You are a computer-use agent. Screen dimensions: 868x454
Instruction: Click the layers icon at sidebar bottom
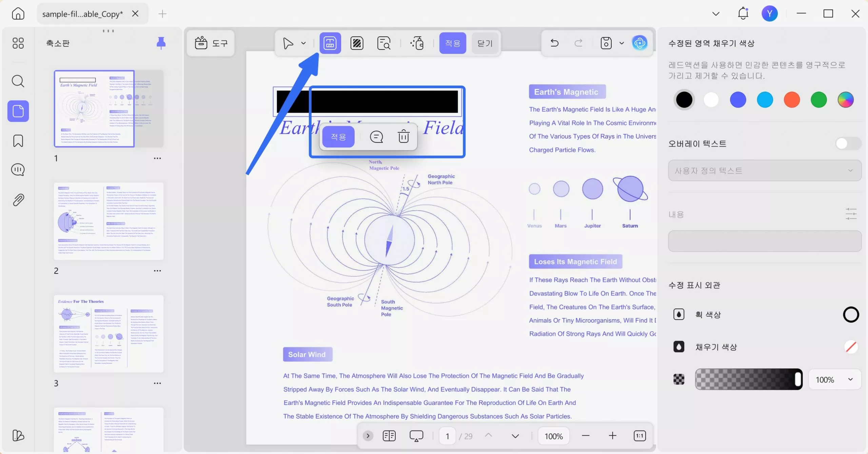click(18, 435)
